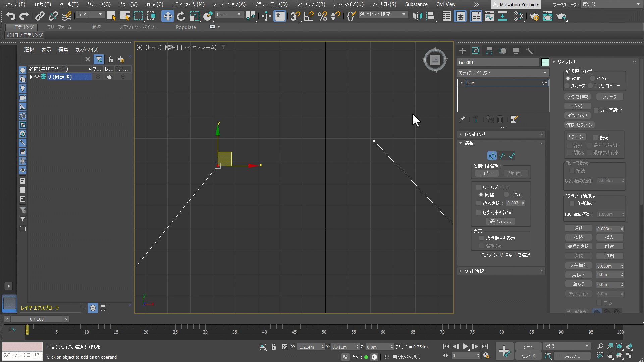Activate the Select and Rotate tool
This screenshot has width=644, height=362.
pos(181,16)
